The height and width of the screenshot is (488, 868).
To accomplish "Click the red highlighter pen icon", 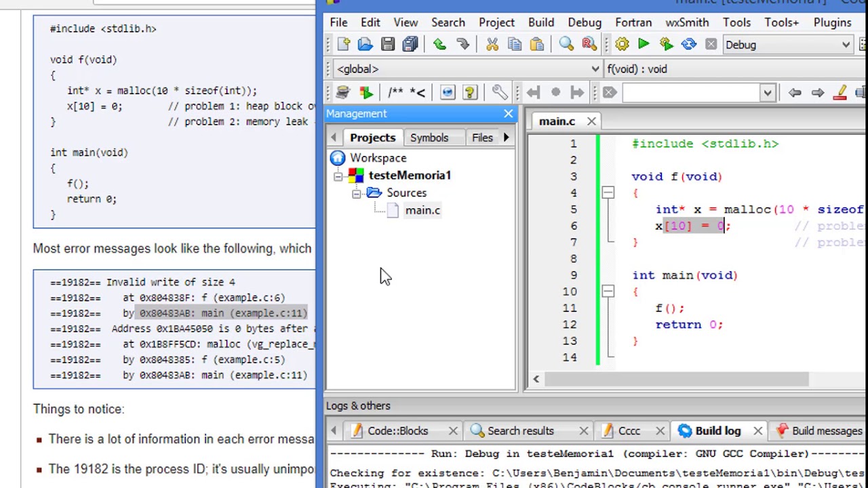I will coord(840,93).
